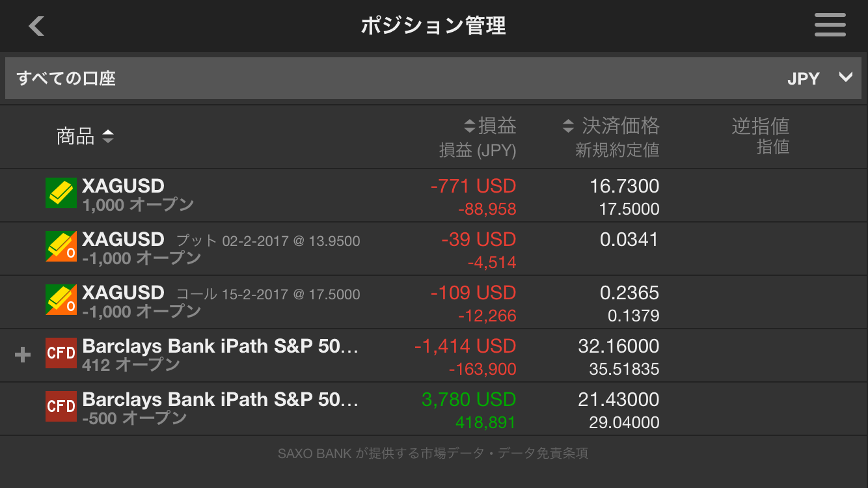Tap the silver bar icon for XAGUSD spot
868x488 pixels.
click(x=61, y=193)
